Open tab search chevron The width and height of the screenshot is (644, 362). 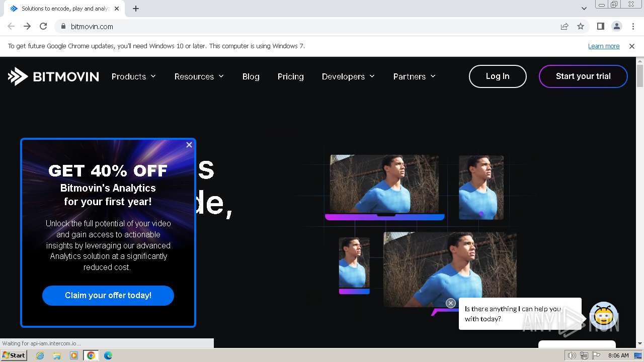tap(584, 9)
